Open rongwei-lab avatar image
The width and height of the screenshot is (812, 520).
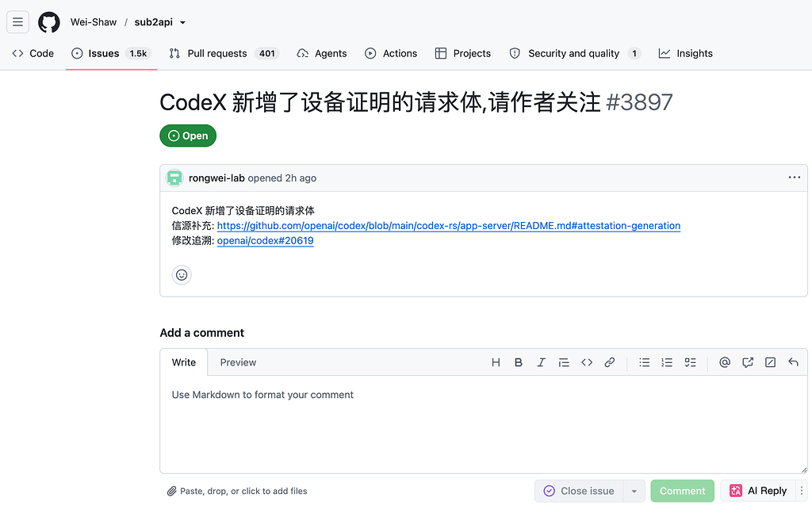[174, 178]
